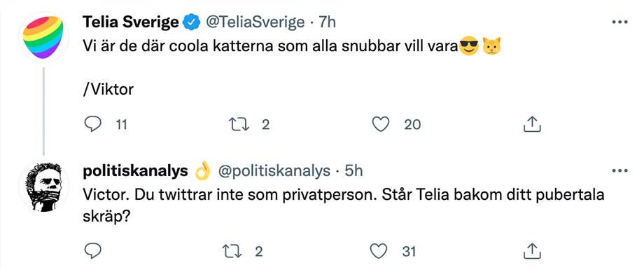The width and height of the screenshot is (644, 270).
Task: Click the reply text mentioning Victor
Action: coord(344,205)
